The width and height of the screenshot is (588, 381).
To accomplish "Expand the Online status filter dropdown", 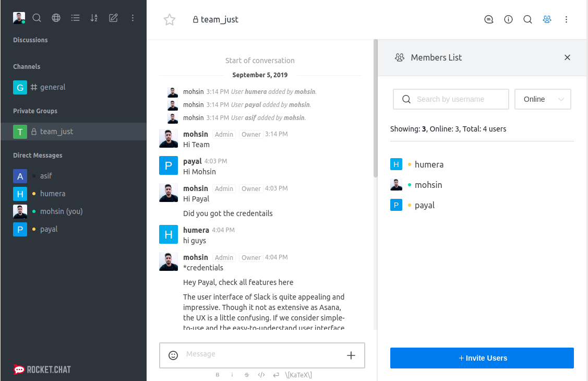I will point(543,99).
